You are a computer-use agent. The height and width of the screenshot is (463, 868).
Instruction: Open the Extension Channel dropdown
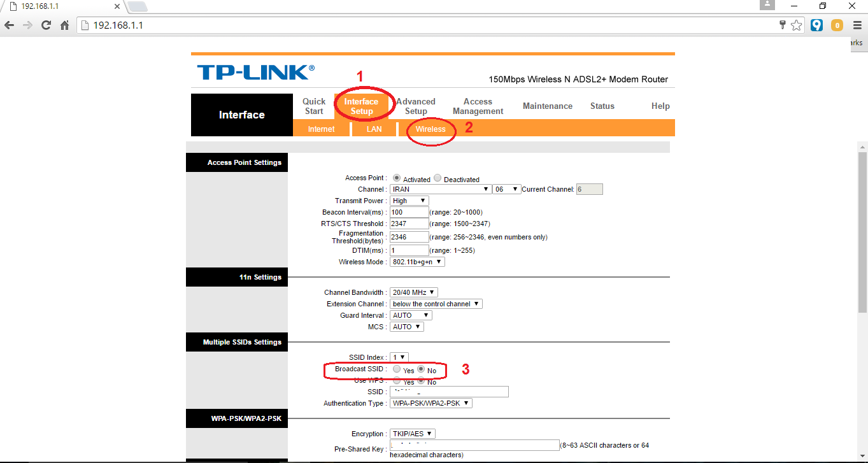click(x=436, y=304)
